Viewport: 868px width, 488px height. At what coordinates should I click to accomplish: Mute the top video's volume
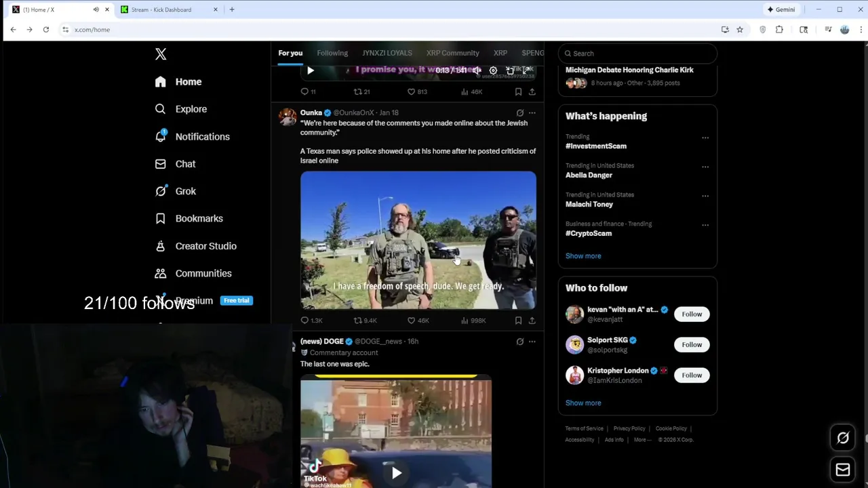tap(477, 70)
